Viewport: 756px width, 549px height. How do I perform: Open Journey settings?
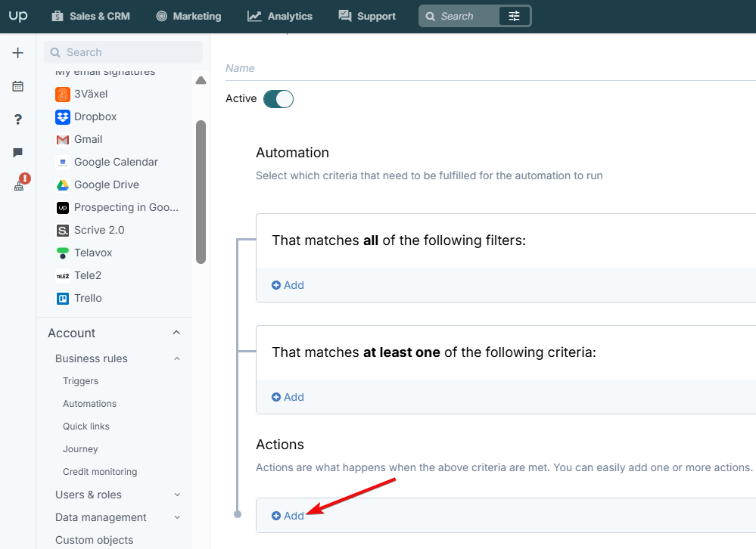coord(80,449)
